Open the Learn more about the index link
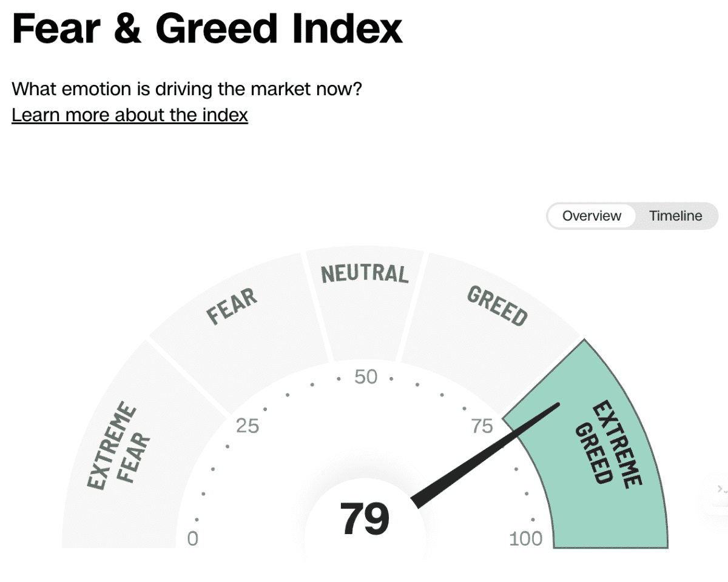 pyautogui.click(x=130, y=115)
